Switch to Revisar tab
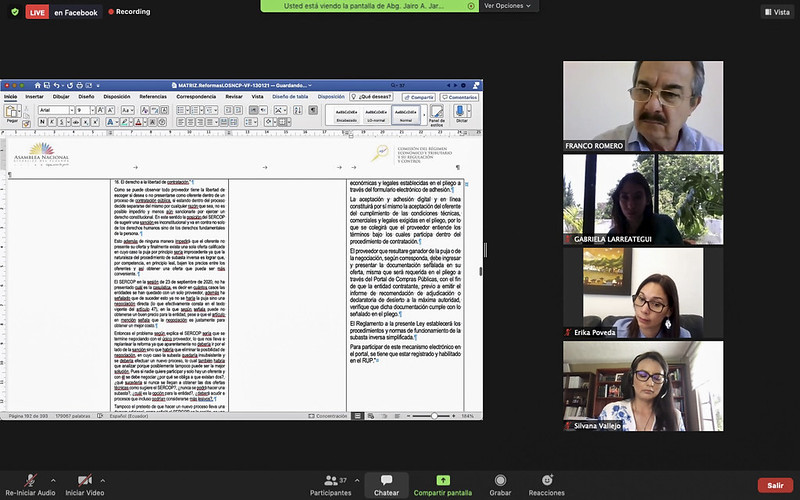 [x=234, y=96]
